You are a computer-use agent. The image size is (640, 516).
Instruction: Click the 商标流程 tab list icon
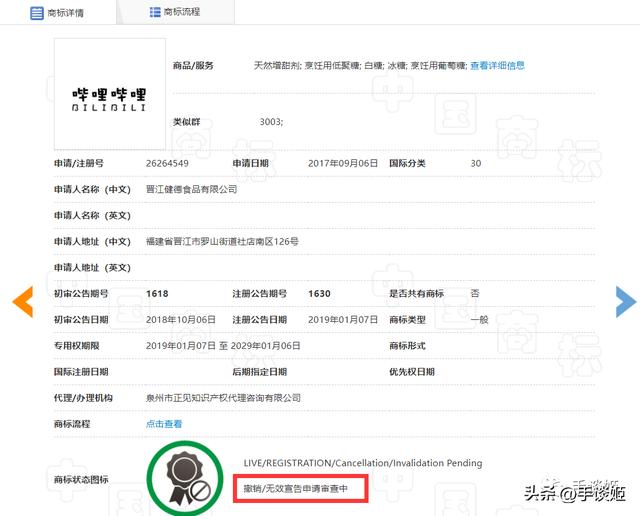pyautogui.click(x=155, y=12)
